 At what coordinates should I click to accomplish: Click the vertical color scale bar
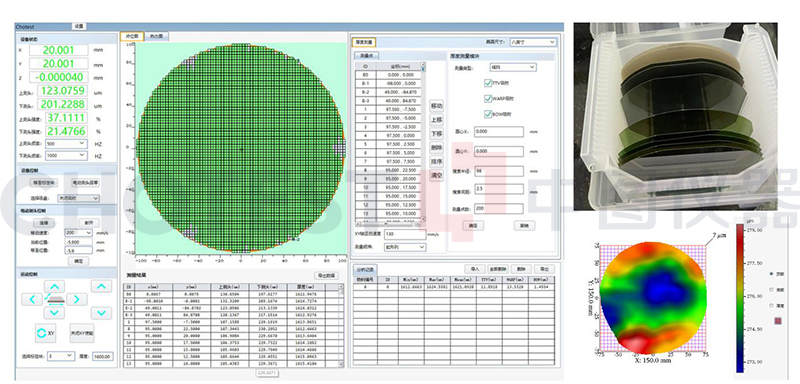point(740,297)
